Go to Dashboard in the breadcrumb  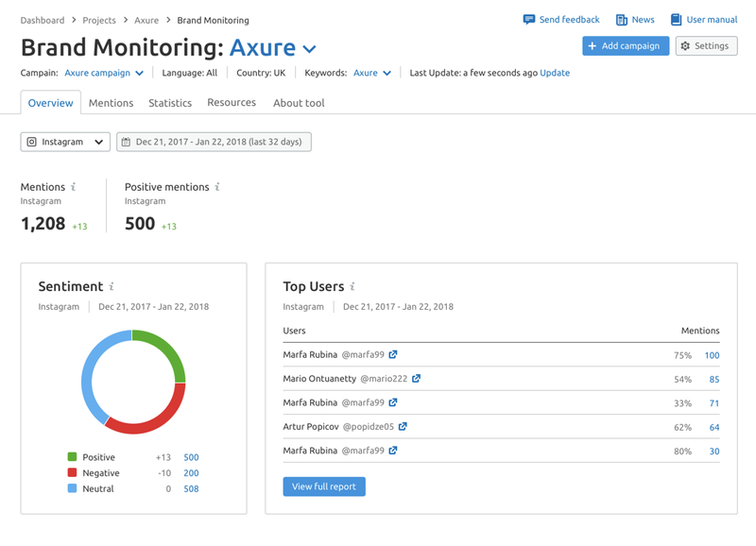43,20
